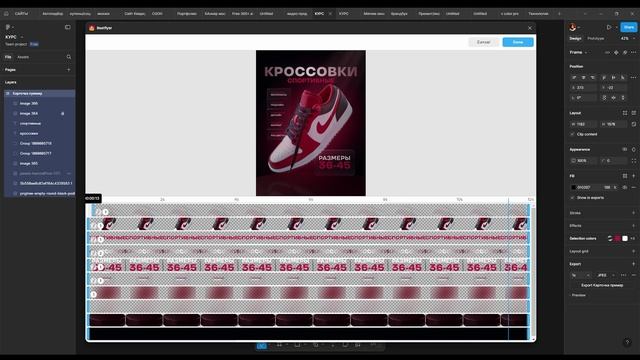This screenshot has height=360, width=640.
Task: Click red selection color swatch
Action: 617,238
